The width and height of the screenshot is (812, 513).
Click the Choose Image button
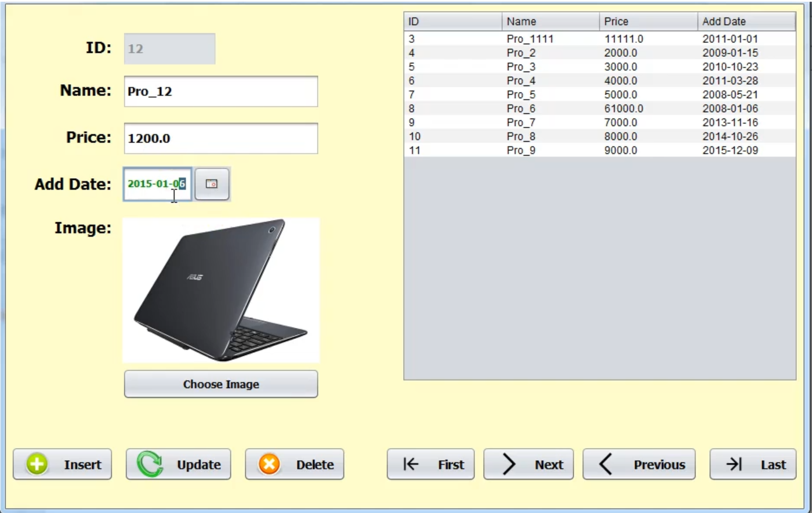click(x=221, y=384)
